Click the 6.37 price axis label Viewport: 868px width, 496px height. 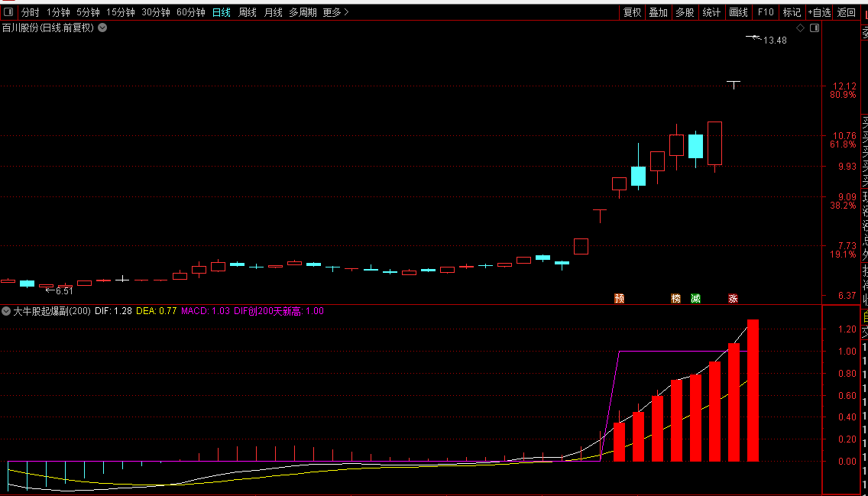pos(847,296)
